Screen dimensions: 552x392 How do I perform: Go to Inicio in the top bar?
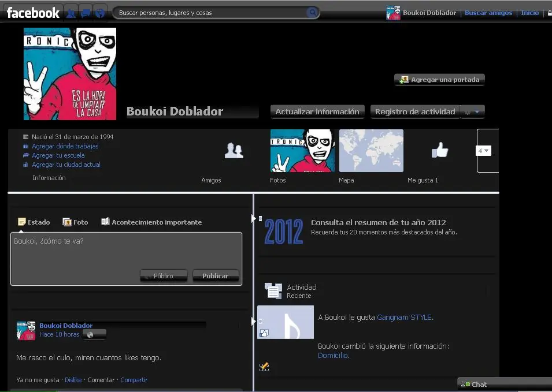[x=530, y=13]
